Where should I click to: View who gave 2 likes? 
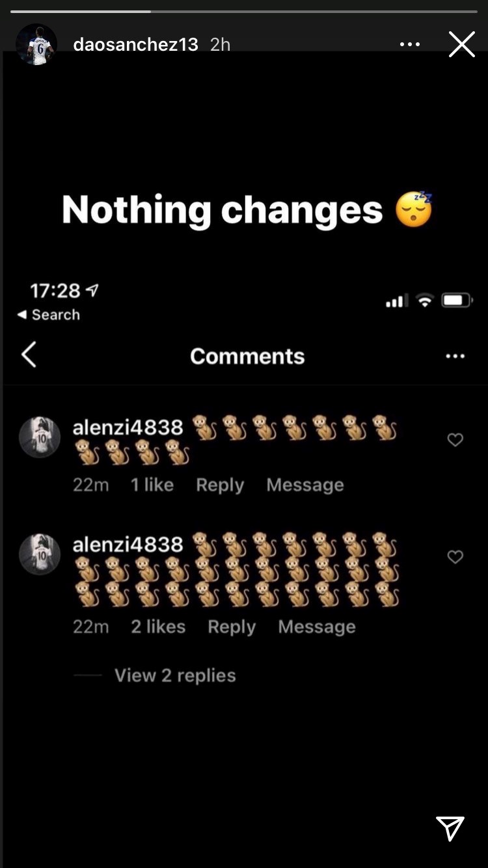pyautogui.click(x=158, y=627)
